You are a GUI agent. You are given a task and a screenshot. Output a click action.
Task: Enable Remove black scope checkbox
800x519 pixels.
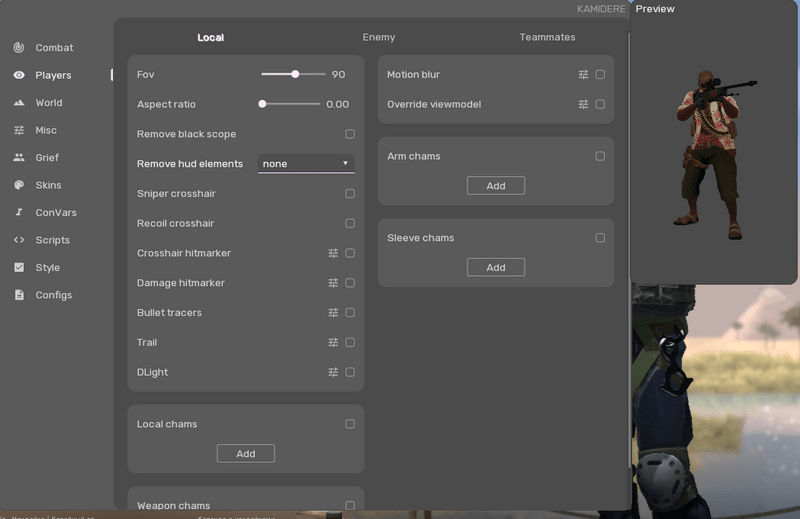coord(350,134)
